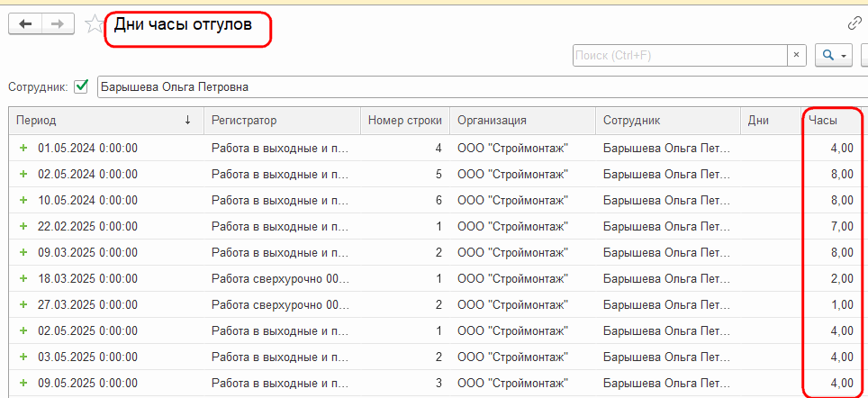Image resolution: width=868 pixels, height=398 pixels.
Task: Click Работа сверхурочно registrar in 18.03.2025 row
Action: point(281,278)
